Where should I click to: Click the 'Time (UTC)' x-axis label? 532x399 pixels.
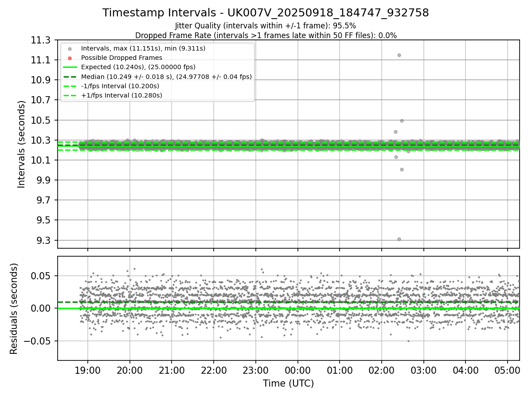288,383
